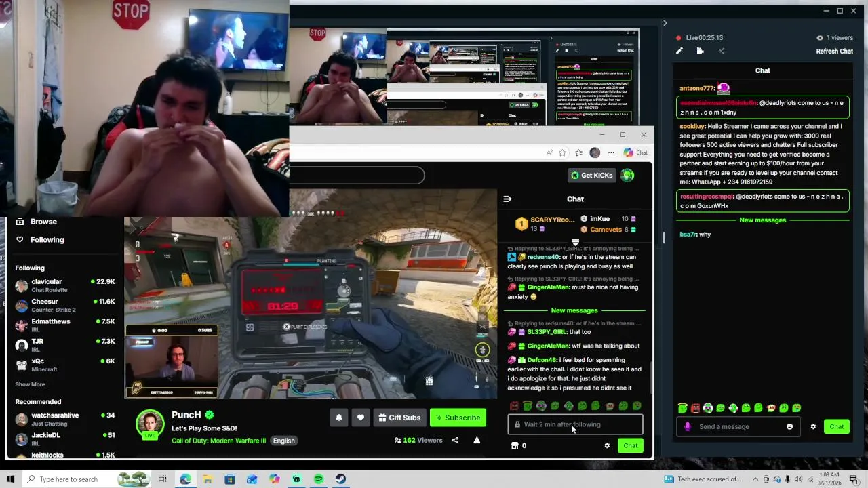
Task: Click Chat send button in Kick window
Action: [x=631, y=445]
